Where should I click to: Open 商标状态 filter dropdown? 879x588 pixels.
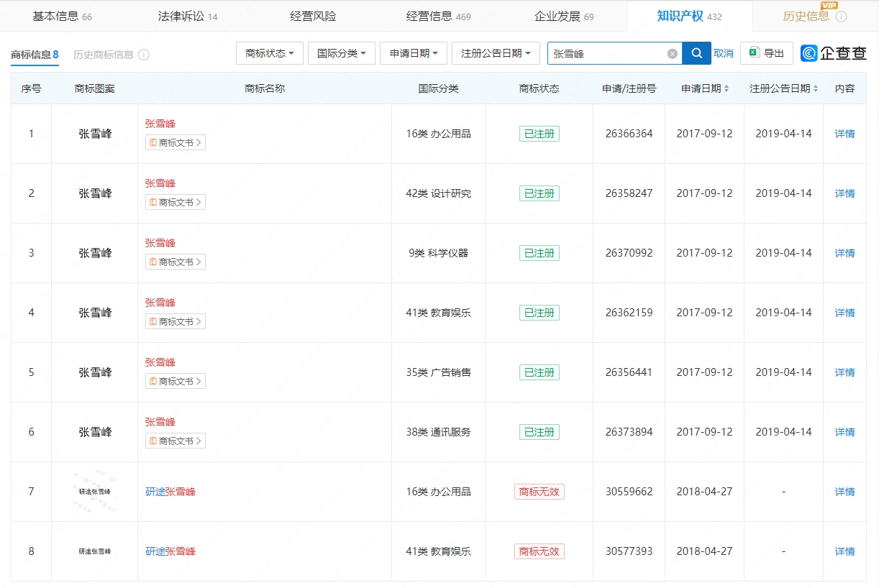pyautogui.click(x=270, y=53)
